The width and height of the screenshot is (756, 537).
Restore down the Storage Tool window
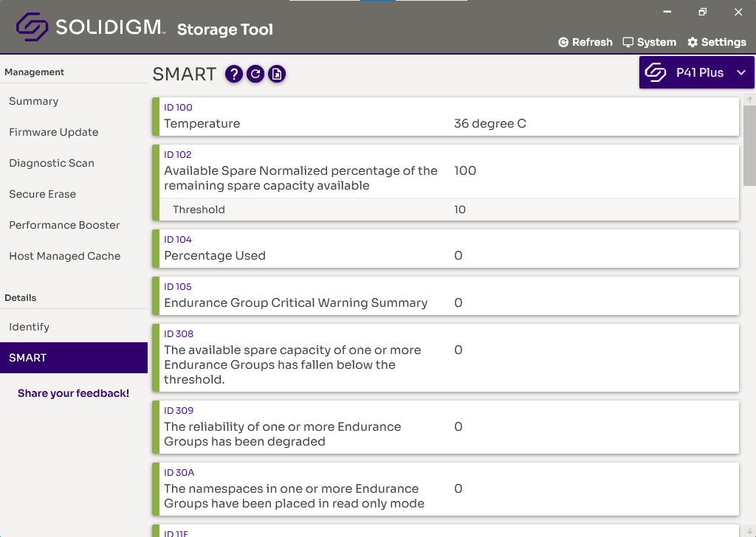click(703, 12)
